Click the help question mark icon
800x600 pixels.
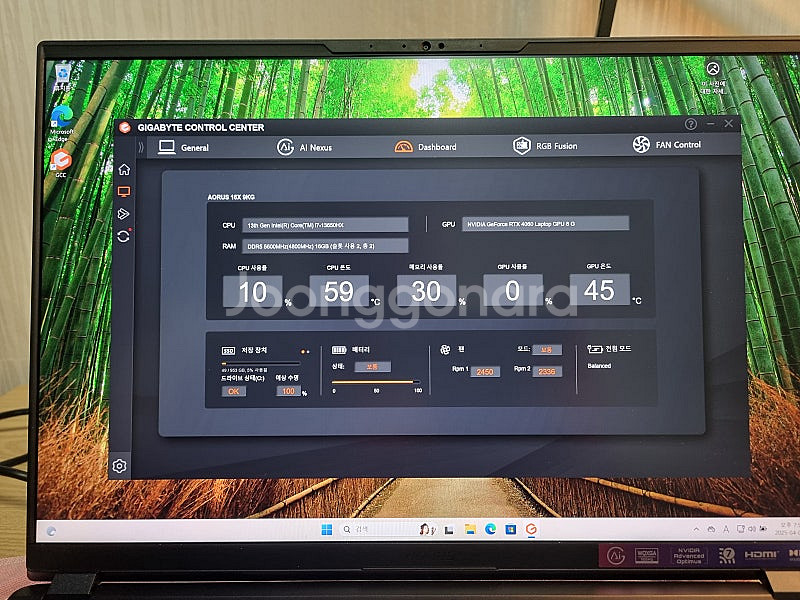[x=690, y=124]
